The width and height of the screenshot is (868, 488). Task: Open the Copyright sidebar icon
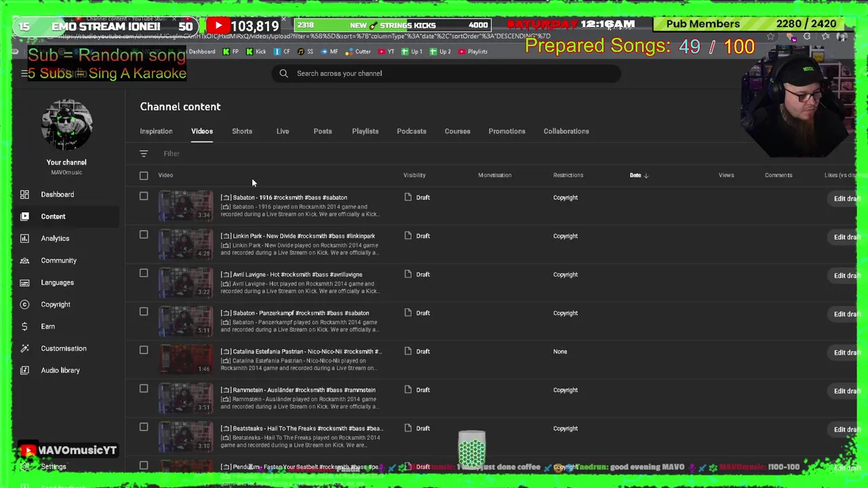pyautogui.click(x=24, y=304)
